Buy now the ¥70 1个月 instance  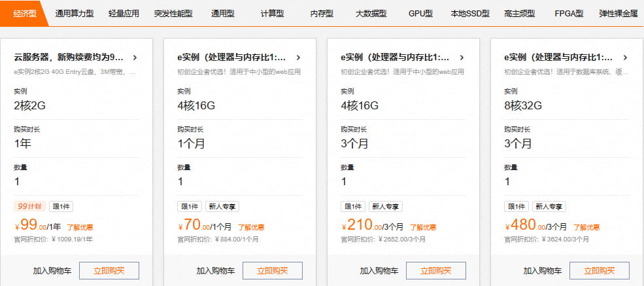point(273,270)
